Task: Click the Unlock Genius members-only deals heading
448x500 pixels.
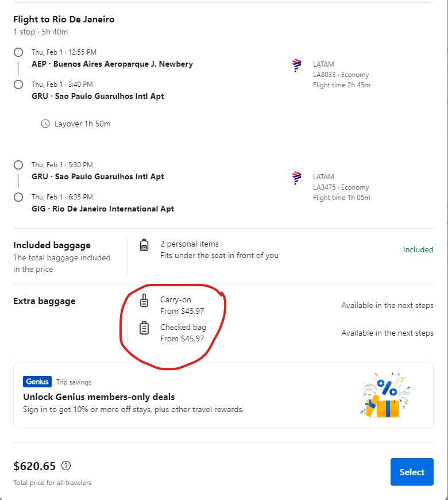Action: pos(99,397)
